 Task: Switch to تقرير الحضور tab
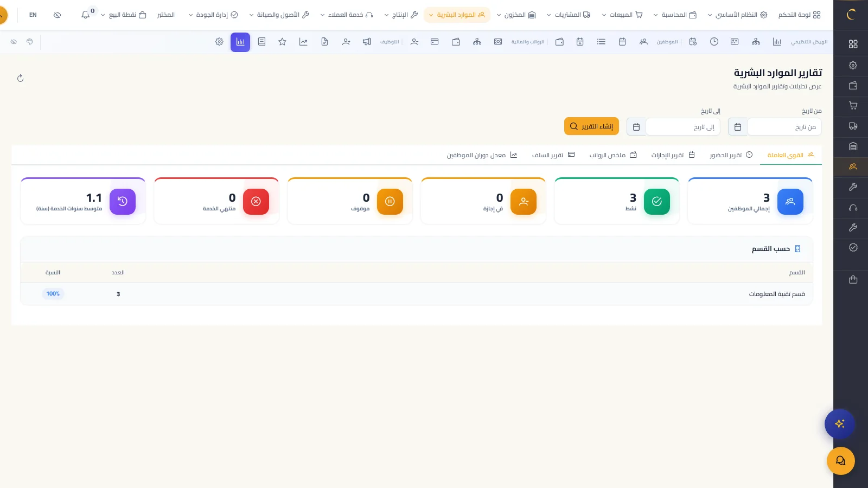click(x=731, y=155)
